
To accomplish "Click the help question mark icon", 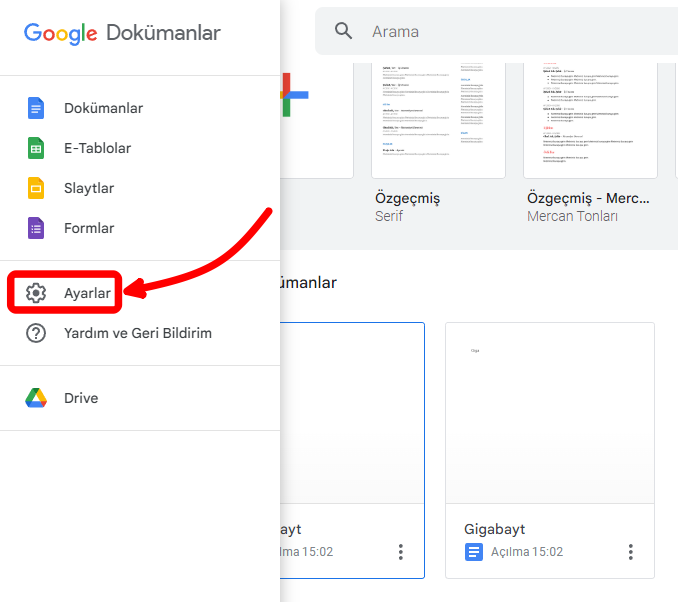I will pos(36,333).
